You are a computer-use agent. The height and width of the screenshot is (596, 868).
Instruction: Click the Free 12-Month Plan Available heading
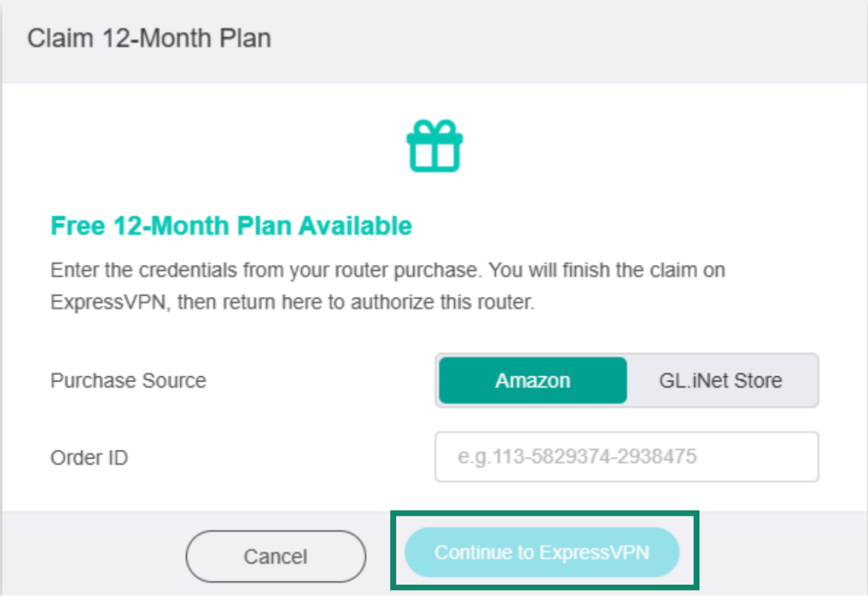click(x=232, y=226)
